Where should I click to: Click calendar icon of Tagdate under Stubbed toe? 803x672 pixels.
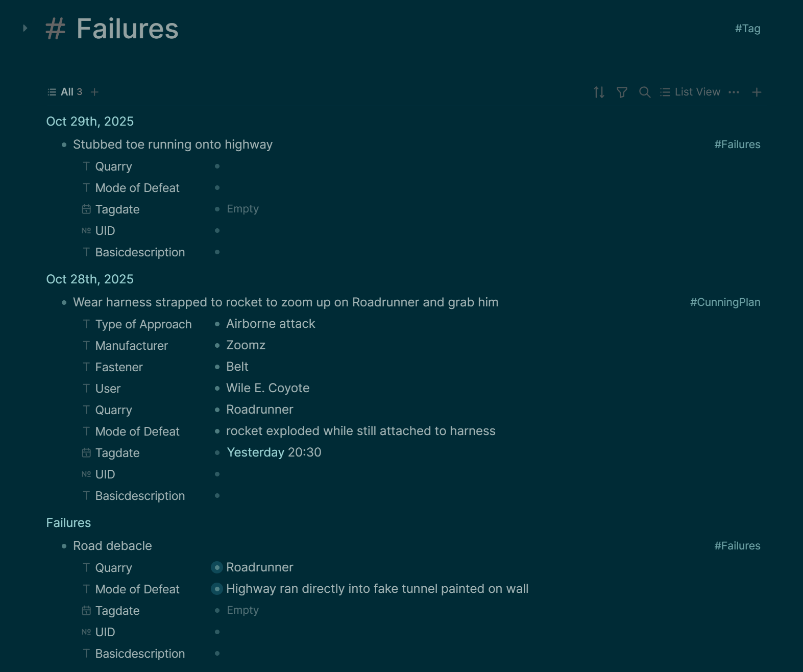pos(86,209)
